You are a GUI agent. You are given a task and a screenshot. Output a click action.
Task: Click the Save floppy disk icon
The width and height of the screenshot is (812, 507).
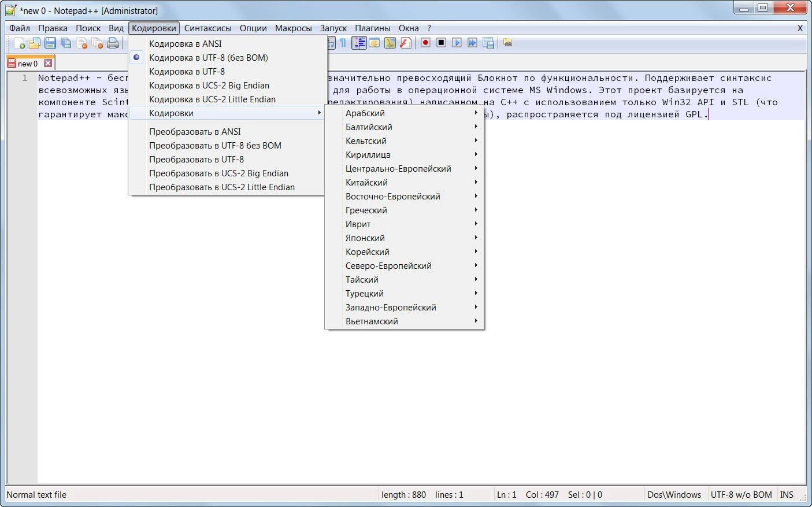click(50, 43)
